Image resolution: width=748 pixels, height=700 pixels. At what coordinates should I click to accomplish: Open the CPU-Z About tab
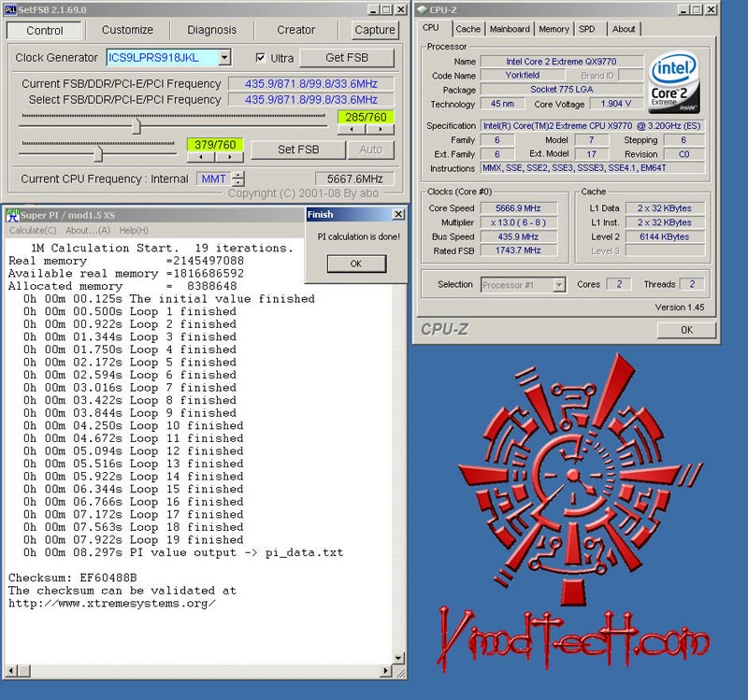[624, 29]
